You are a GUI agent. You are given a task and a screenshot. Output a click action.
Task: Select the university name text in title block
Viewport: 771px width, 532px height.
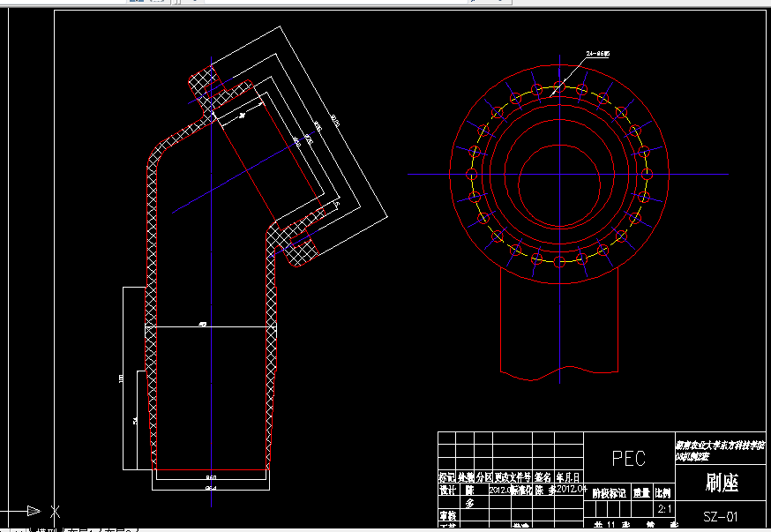[721, 446]
